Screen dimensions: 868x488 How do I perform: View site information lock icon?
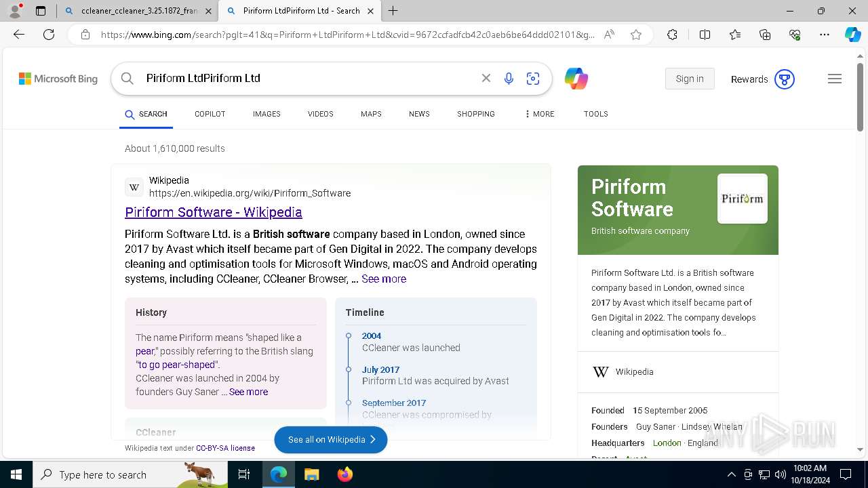pos(85,35)
